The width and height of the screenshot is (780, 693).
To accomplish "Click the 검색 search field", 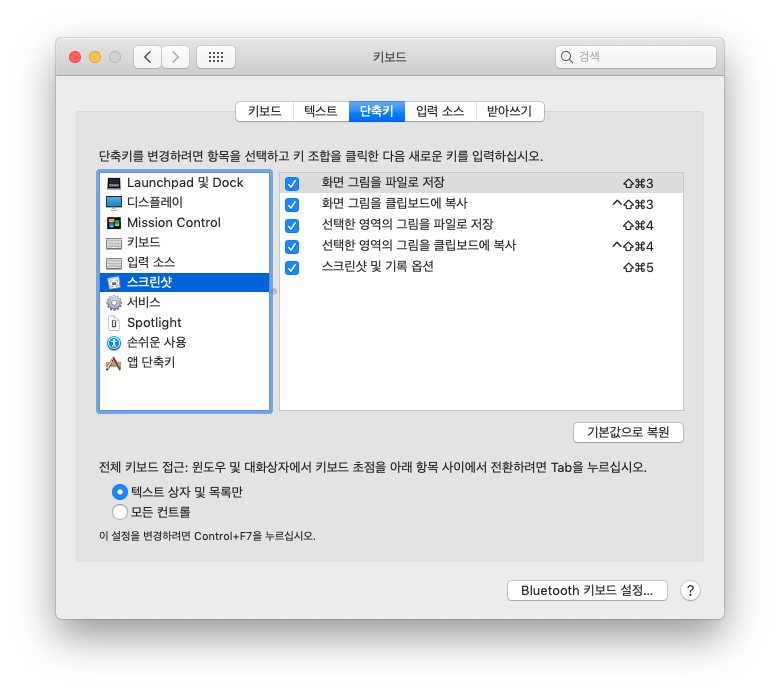I will pyautogui.click(x=636, y=57).
